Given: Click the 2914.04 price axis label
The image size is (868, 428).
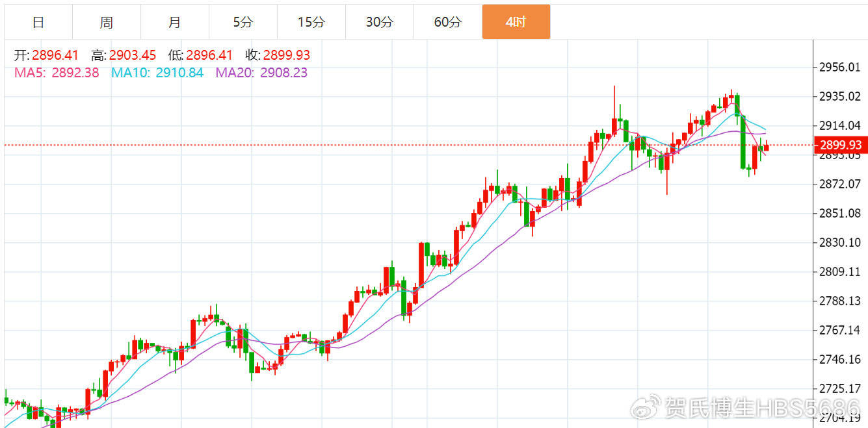Looking at the screenshot, I should click(x=840, y=126).
